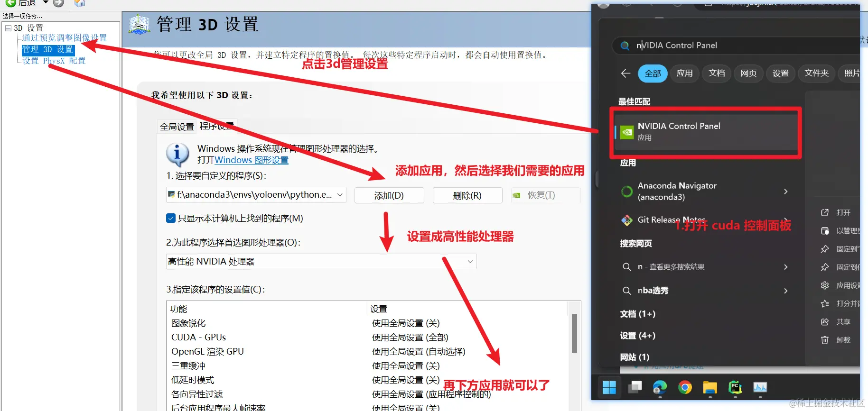The width and height of the screenshot is (868, 411).
Task: Click the 共享 share icon
Action: (x=825, y=322)
